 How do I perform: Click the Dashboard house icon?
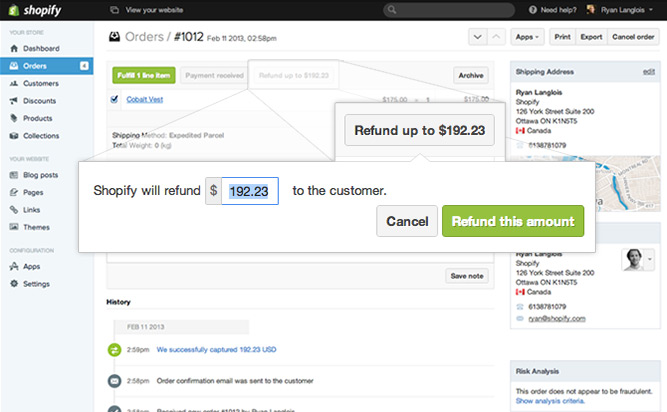coord(14,48)
